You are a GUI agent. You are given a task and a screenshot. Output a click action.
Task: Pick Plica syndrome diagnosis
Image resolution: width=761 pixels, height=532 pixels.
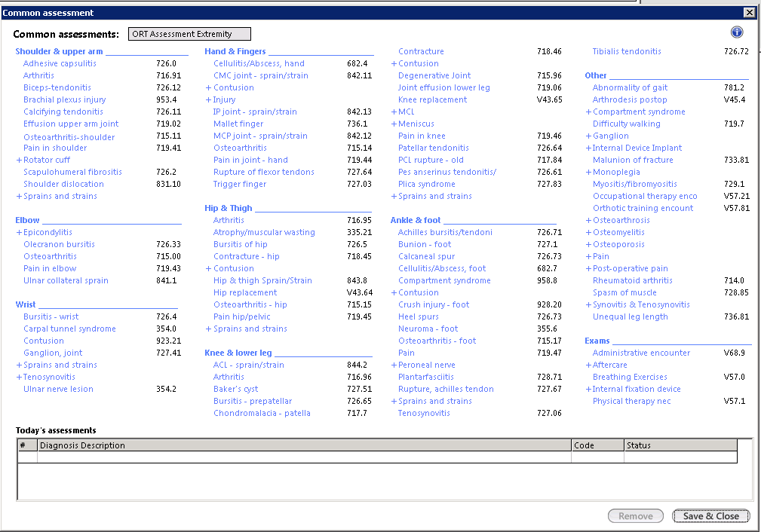[x=427, y=184]
